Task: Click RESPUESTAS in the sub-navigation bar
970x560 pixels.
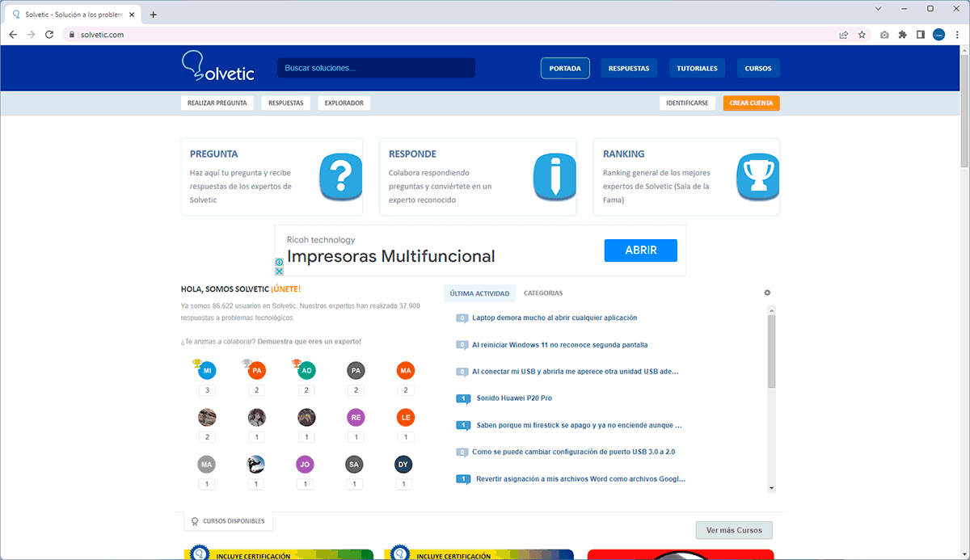Action: tap(285, 103)
